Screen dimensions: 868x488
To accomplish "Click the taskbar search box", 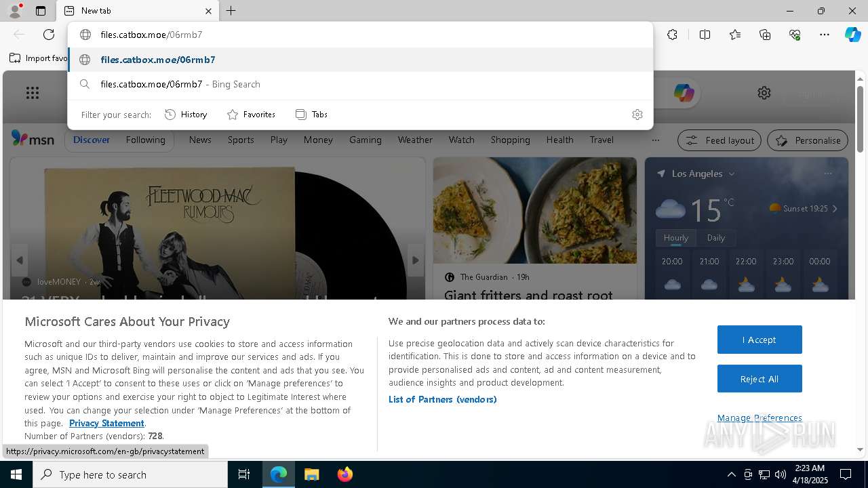I will (130, 474).
